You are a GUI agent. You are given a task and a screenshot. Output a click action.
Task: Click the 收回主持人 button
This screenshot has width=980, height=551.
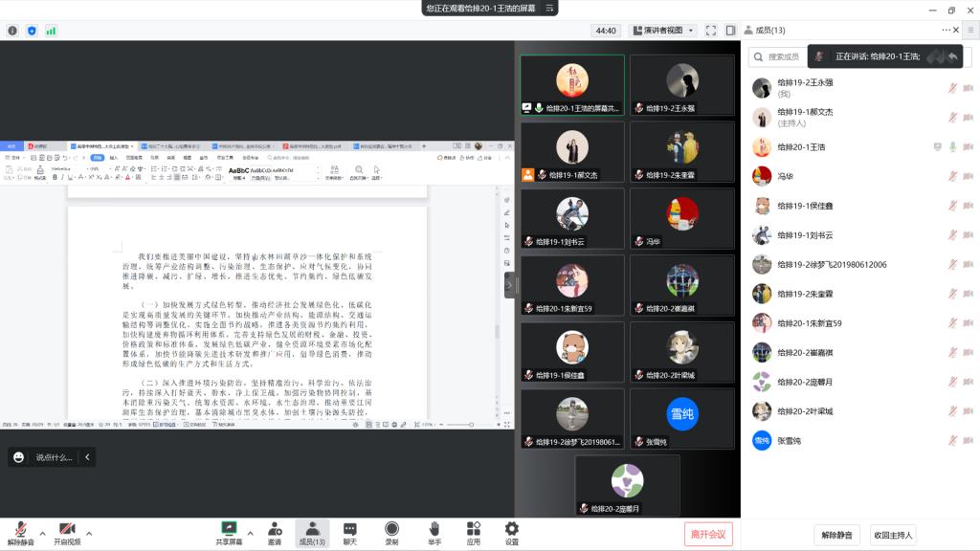click(x=894, y=535)
